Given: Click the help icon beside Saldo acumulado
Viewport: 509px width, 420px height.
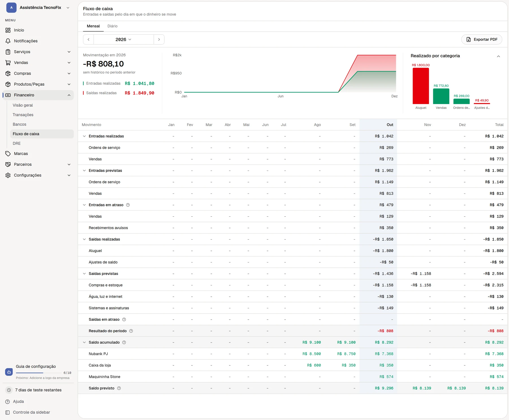Looking at the screenshot, I should (124, 343).
